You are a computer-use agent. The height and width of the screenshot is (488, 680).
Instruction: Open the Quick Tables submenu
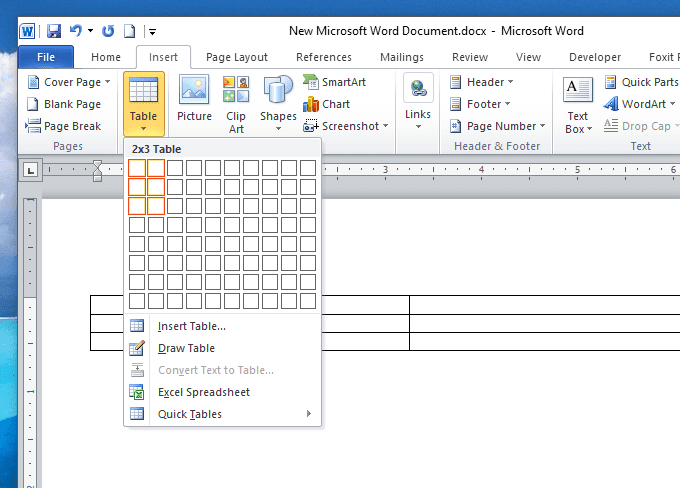coord(222,414)
